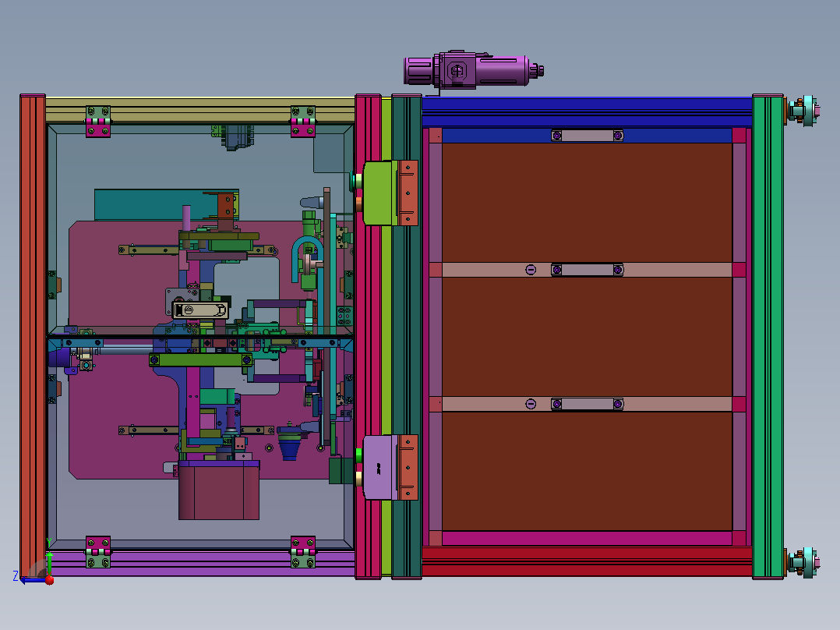Select the purple air filter regulator on top
The height and width of the screenshot is (630, 840).
click(473, 69)
